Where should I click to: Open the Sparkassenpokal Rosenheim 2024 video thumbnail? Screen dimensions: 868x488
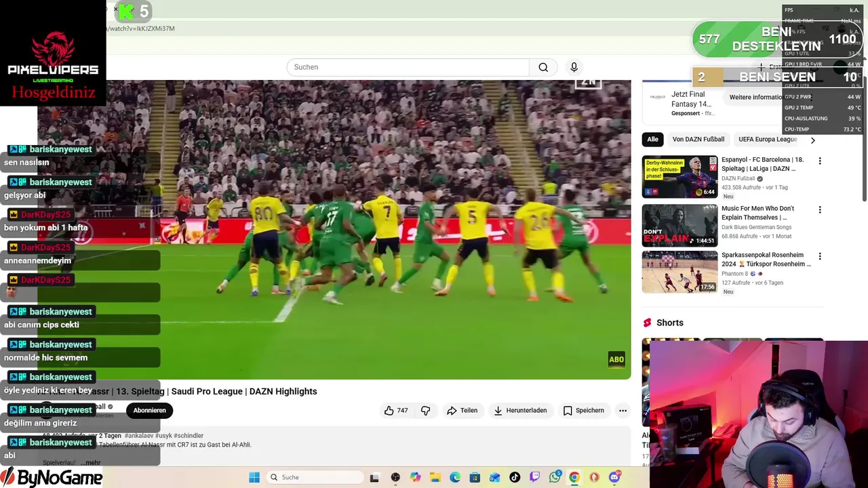coord(679,272)
